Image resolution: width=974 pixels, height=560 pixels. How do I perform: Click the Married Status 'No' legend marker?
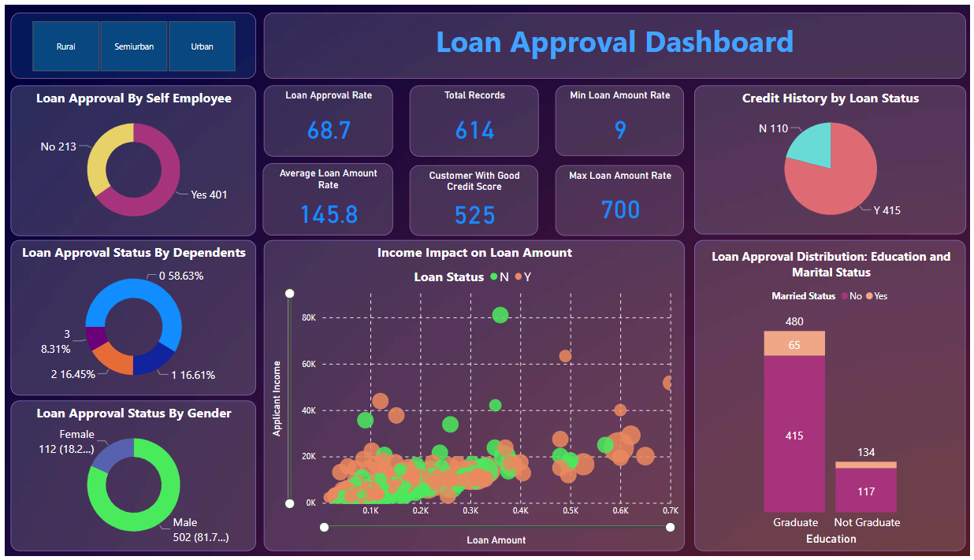(844, 296)
